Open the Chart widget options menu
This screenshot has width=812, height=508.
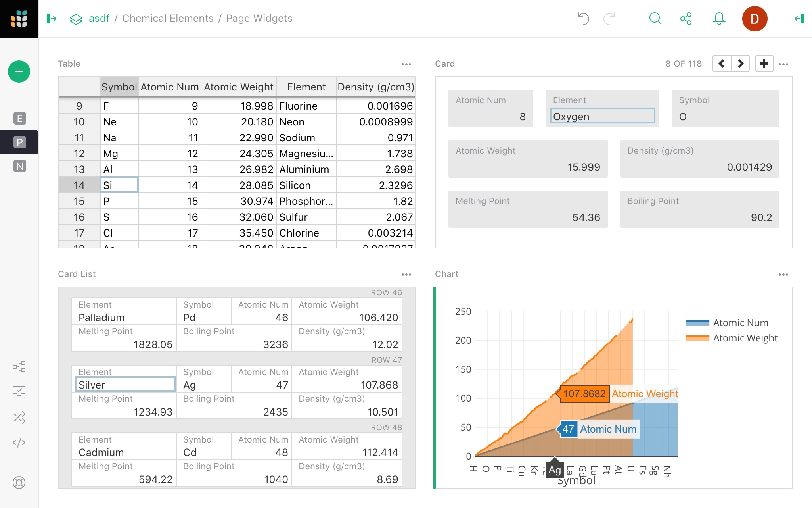(x=784, y=274)
